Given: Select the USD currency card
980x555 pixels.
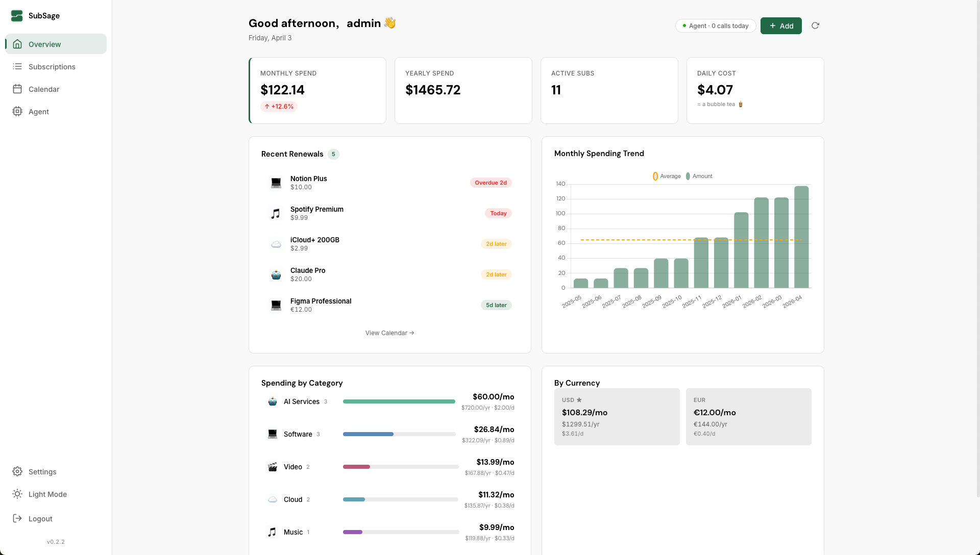Looking at the screenshot, I should (617, 416).
